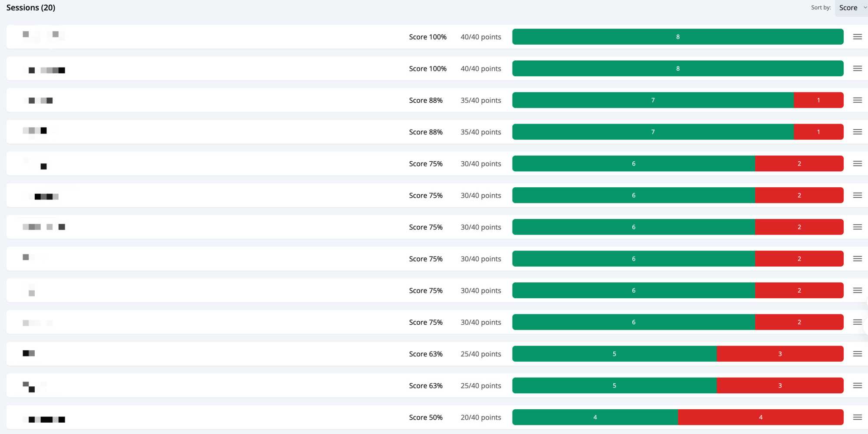Open row menu for the first 88% session
Screen dimensions: 868x434
pos(857,100)
